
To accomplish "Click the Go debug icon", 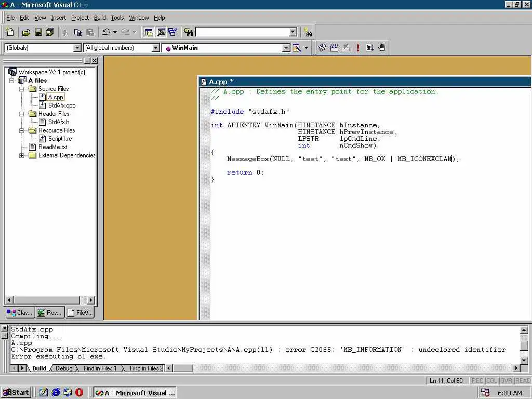I will point(370,47).
